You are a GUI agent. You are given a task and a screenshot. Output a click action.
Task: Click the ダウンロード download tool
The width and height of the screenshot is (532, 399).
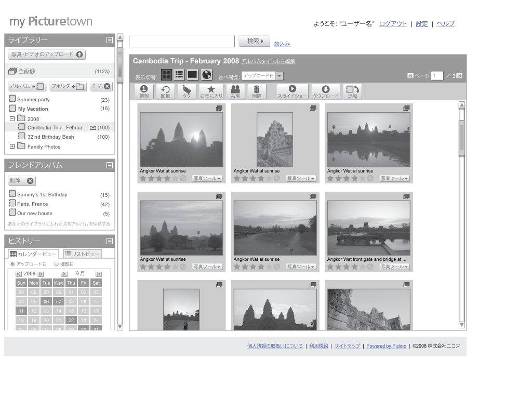(326, 91)
